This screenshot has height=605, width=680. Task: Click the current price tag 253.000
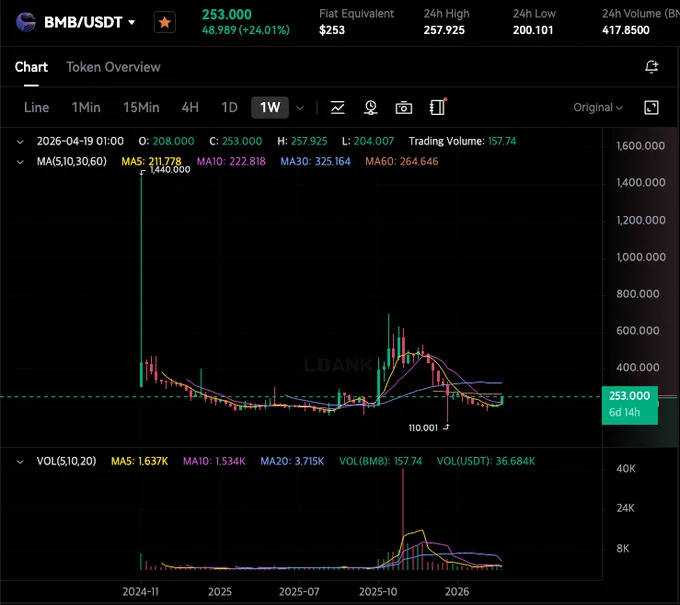[630, 405]
